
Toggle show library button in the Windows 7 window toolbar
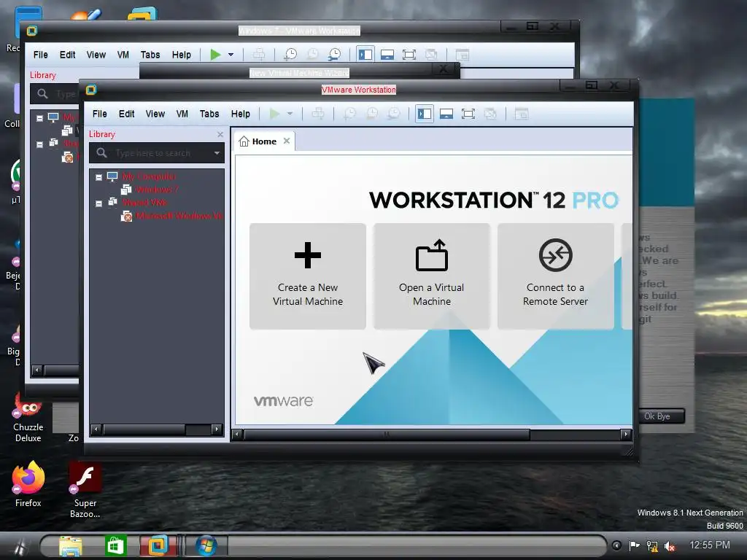point(365,55)
